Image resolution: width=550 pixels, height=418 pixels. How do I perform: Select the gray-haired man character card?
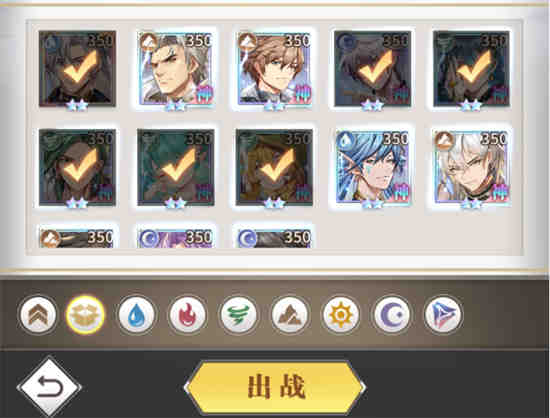(176, 69)
